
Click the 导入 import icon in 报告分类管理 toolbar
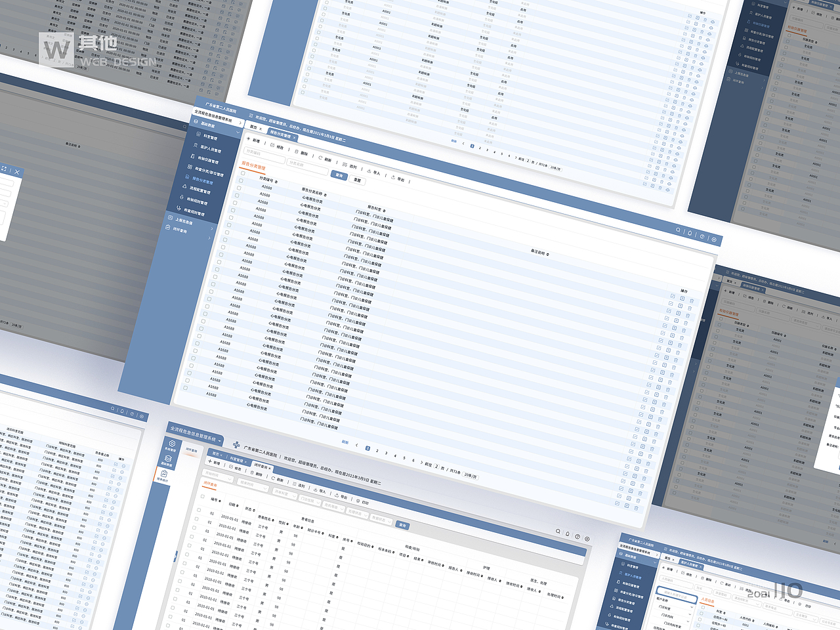click(x=369, y=171)
